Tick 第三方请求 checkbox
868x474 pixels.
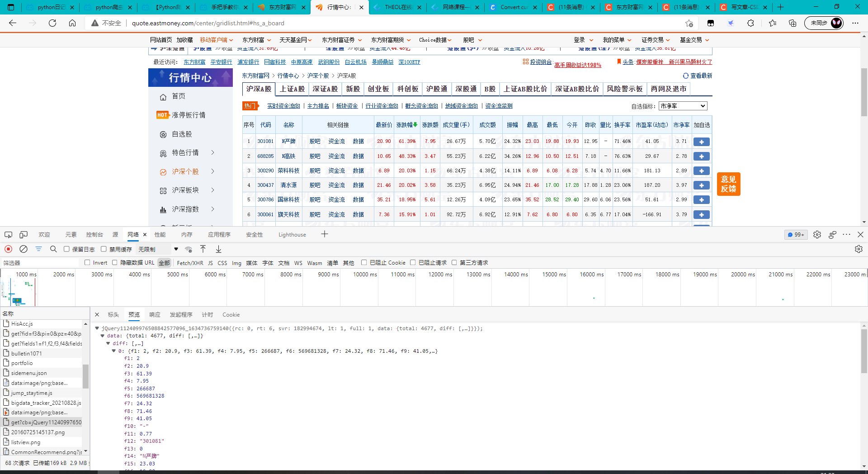[454, 263]
